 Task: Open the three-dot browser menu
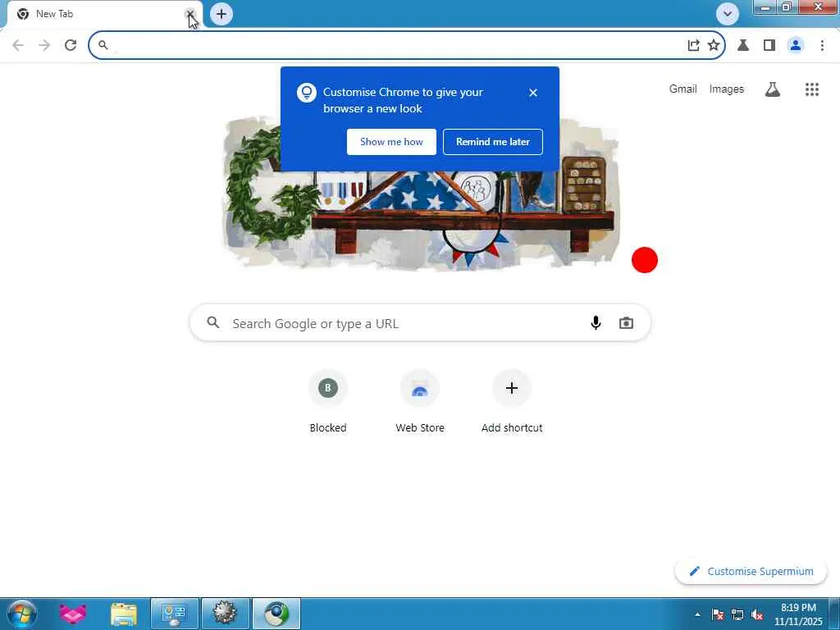coord(822,45)
